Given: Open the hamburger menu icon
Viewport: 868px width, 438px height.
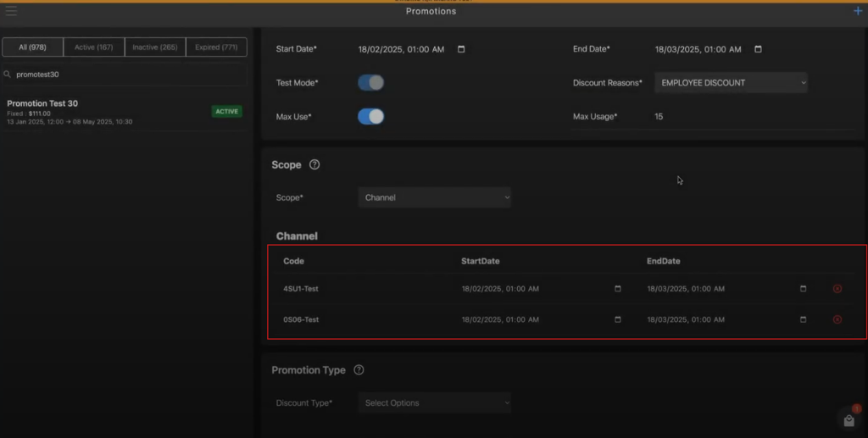Looking at the screenshot, I should point(11,11).
